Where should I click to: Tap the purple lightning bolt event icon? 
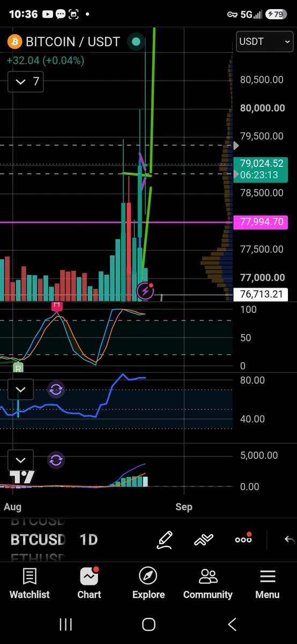pyautogui.click(x=146, y=291)
